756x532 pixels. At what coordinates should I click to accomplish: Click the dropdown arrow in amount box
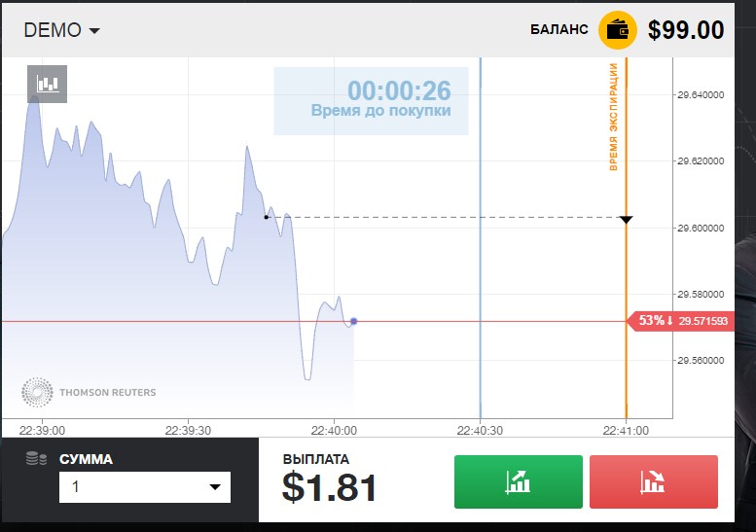coord(214,487)
